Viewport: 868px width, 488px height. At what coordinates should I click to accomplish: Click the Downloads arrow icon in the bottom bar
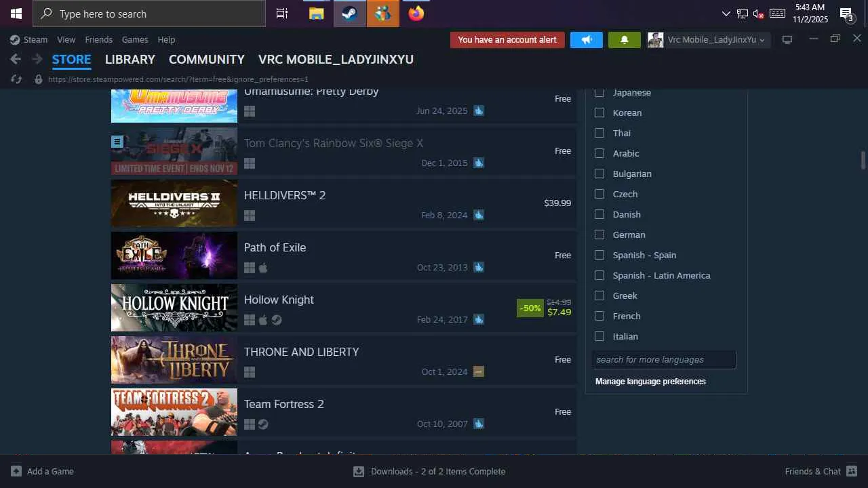point(359,471)
